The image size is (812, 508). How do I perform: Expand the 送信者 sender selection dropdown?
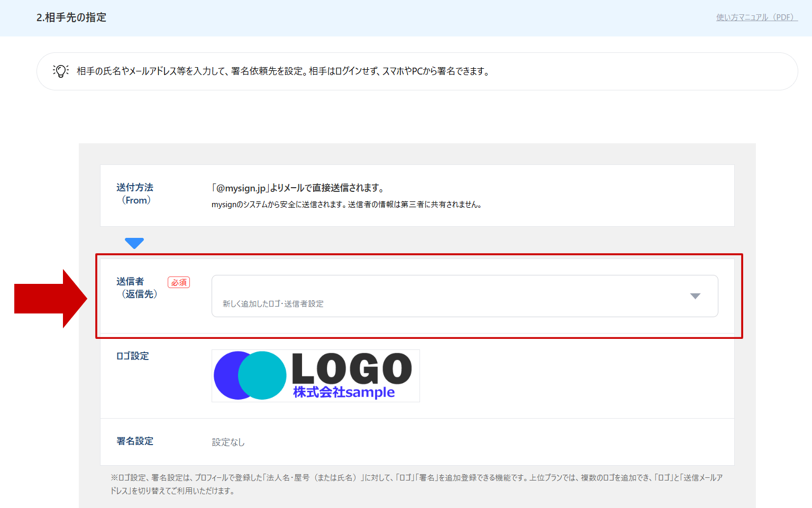pos(464,296)
